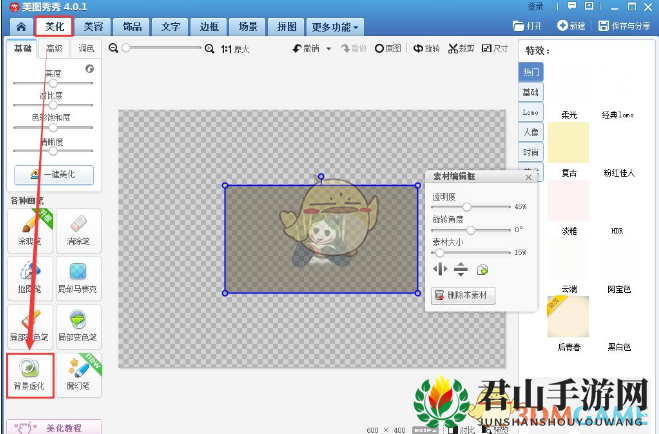Toggle the 对比 compare view
659x434 pixels.
tap(462, 430)
